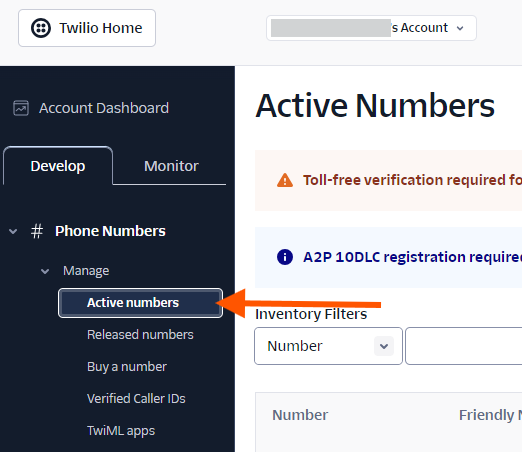Click the Account Dashboard chart icon
The width and height of the screenshot is (522, 452).
(21, 108)
